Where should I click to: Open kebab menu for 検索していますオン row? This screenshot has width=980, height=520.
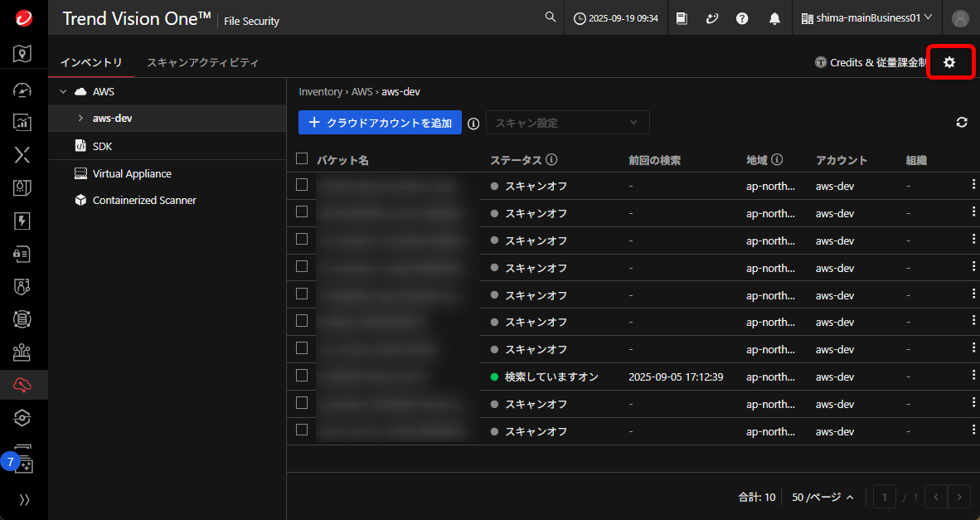(973, 374)
